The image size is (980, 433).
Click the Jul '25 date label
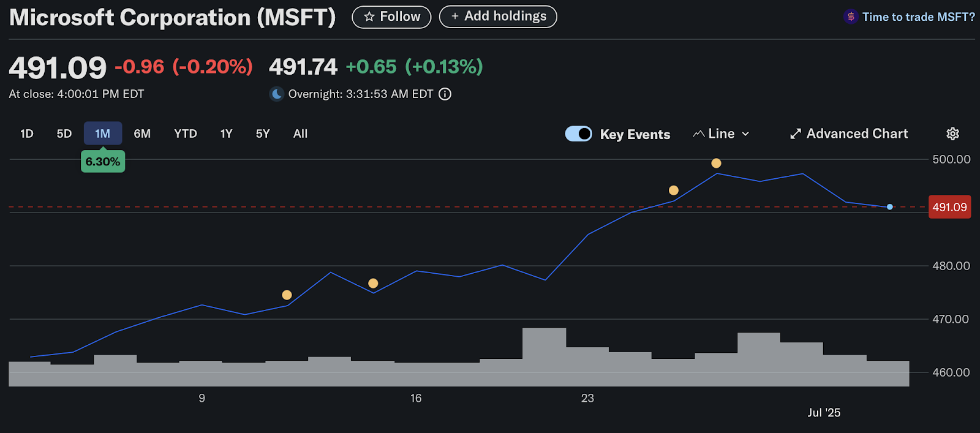click(x=824, y=413)
